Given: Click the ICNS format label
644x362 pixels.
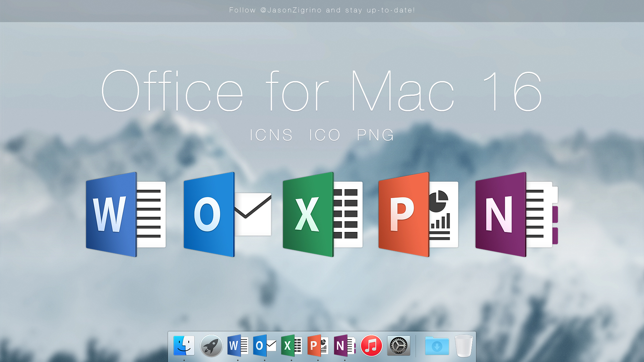Looking at the screenshot, I should (x=272, y=135).
